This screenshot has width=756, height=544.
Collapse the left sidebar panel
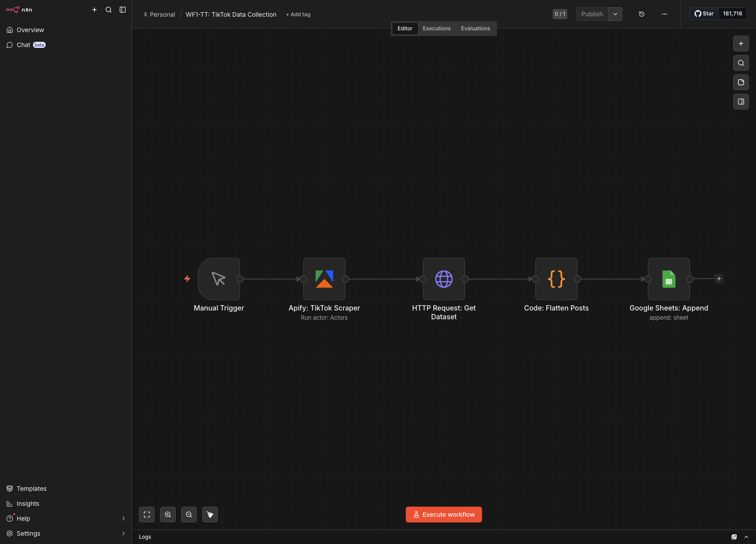[x=123, y=10]
